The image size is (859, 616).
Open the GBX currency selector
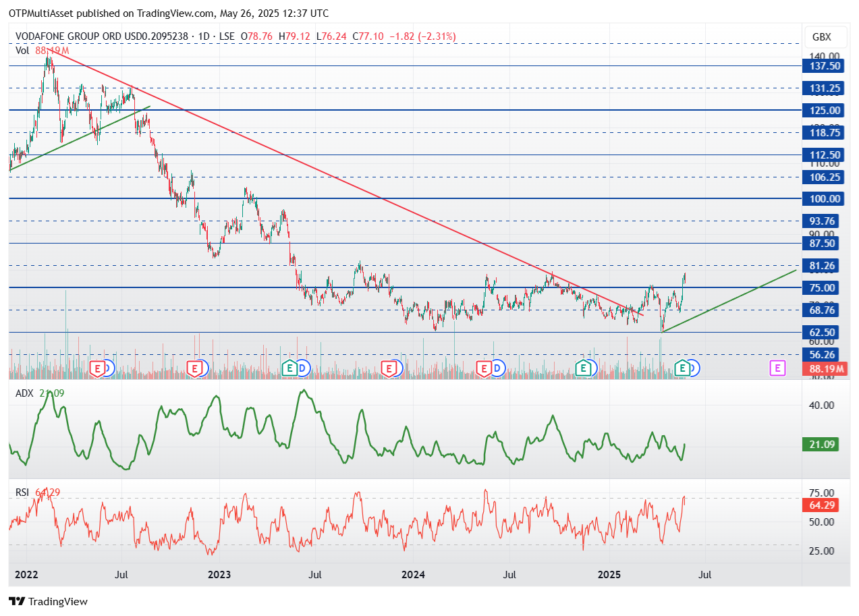coord(821,37)
